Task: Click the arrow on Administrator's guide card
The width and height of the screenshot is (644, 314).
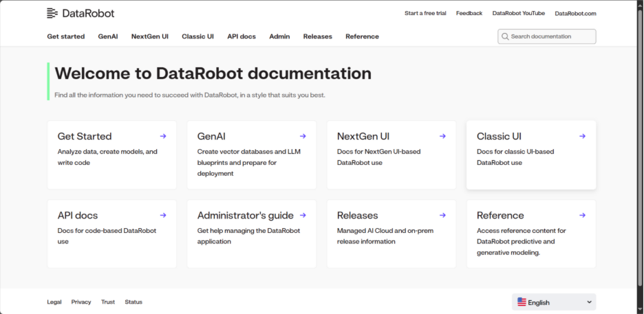Action: click(303, 215)
